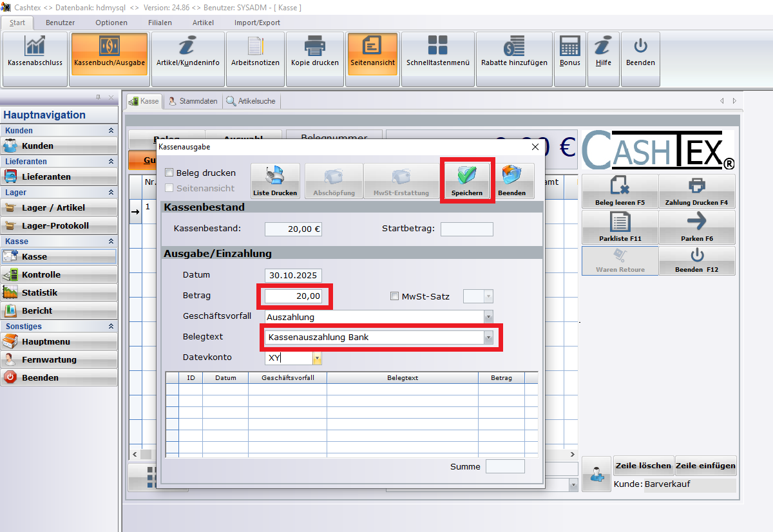Select Lieferanten in the Hauptnavigation
Image resolution: width=773 pixels, height=532 pixels.
coord(46,177)
